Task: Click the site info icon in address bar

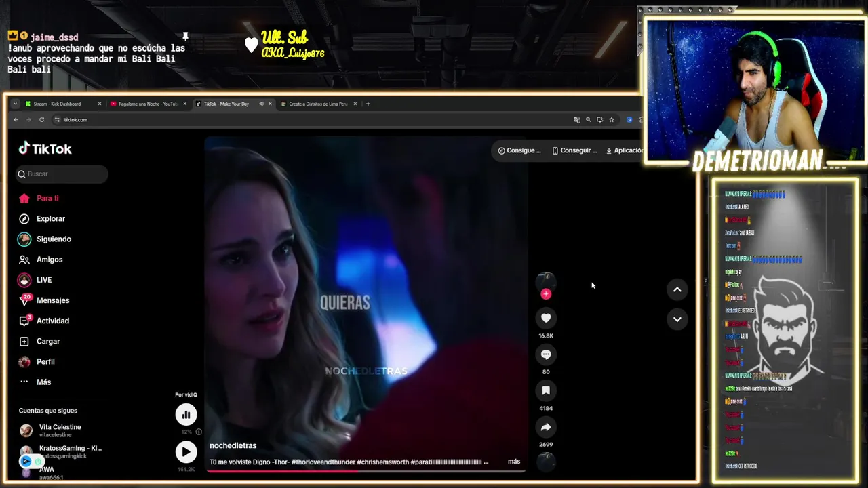Action: coord(57,120)
